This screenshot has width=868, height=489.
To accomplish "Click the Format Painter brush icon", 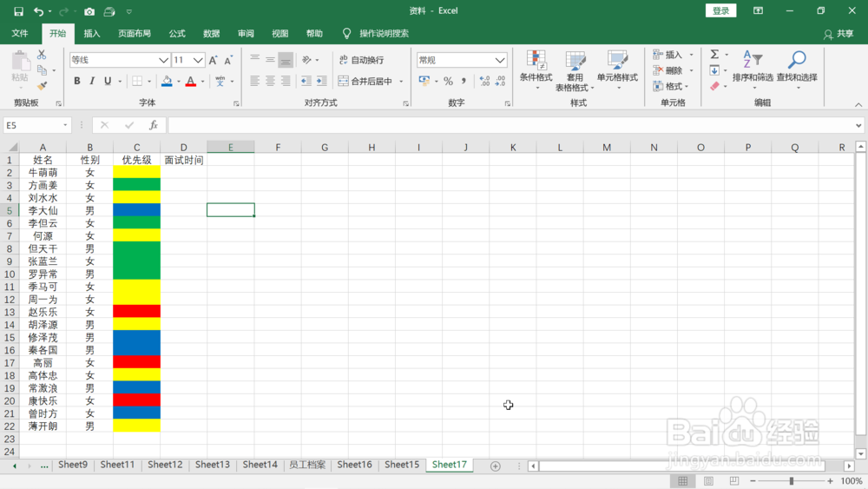I will pyautogui.click(x=42, y=86).
